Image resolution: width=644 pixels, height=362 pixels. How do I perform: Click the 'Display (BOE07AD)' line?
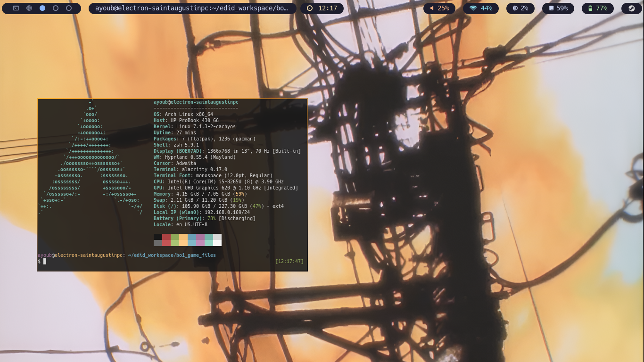coord(227,151)
